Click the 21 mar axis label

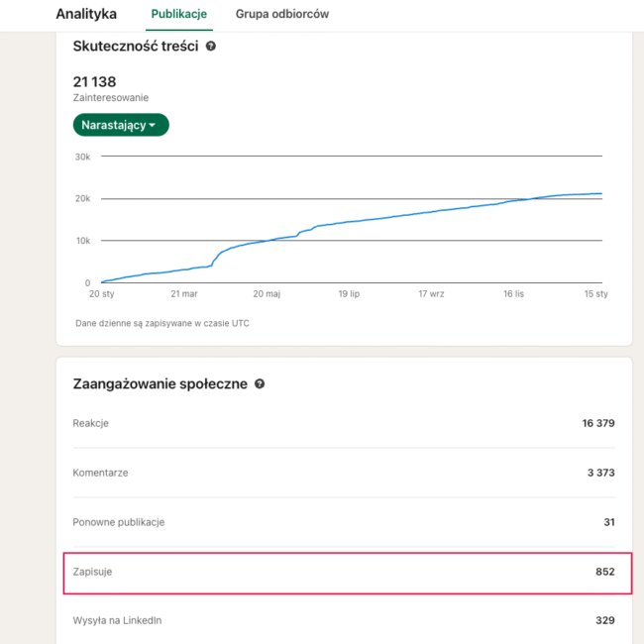(184, 293)
